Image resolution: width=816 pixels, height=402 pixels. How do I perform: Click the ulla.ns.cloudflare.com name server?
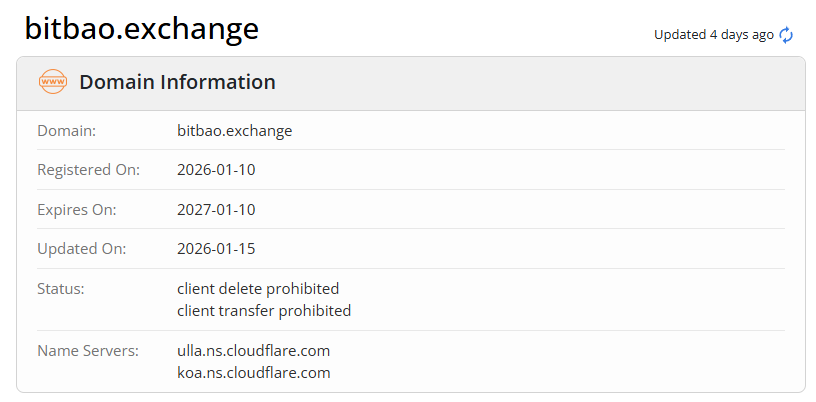coord(253,351)
